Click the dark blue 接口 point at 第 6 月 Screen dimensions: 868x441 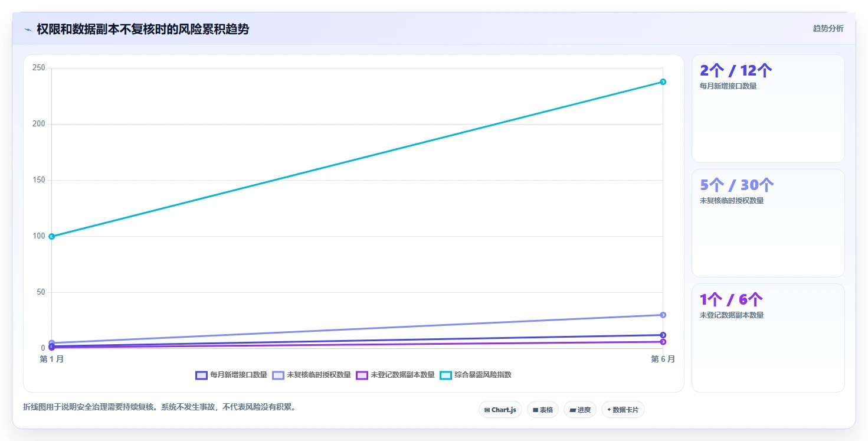(663, 335)
